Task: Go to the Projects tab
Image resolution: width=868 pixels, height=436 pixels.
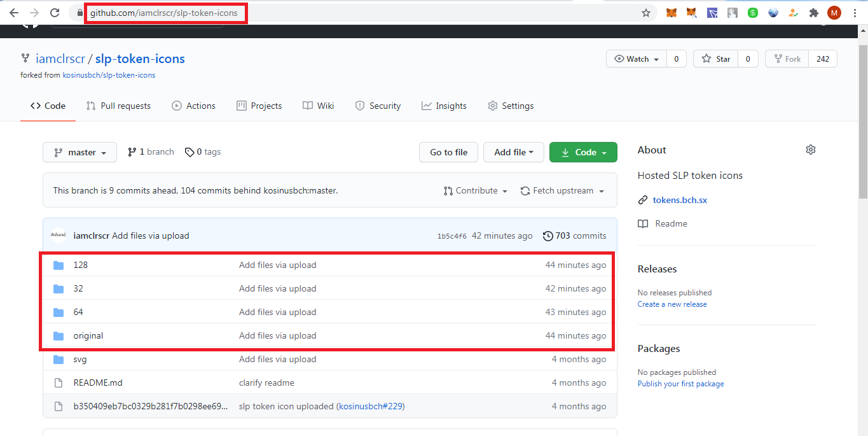Action: pyautogui.click(x=259, y=106)
